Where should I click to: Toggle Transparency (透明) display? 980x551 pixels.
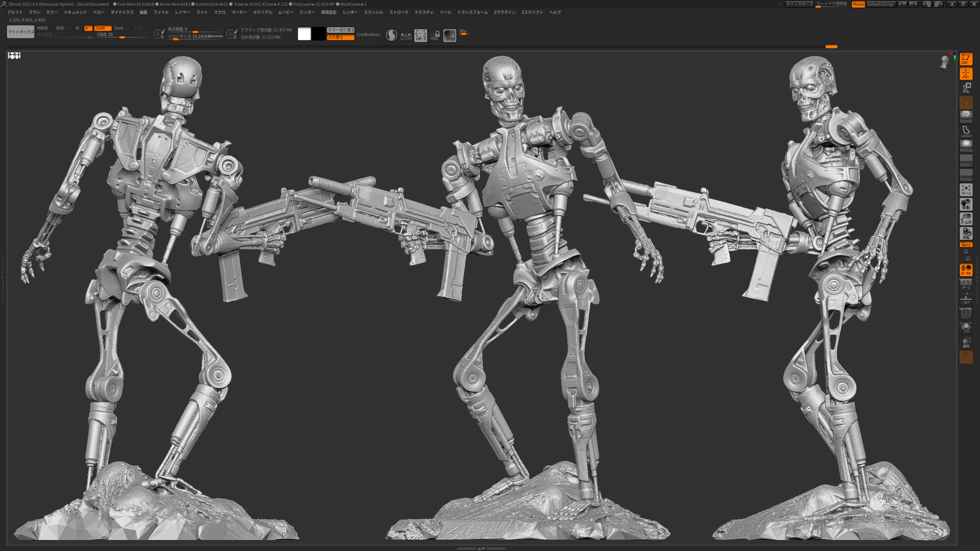[965, 342]
